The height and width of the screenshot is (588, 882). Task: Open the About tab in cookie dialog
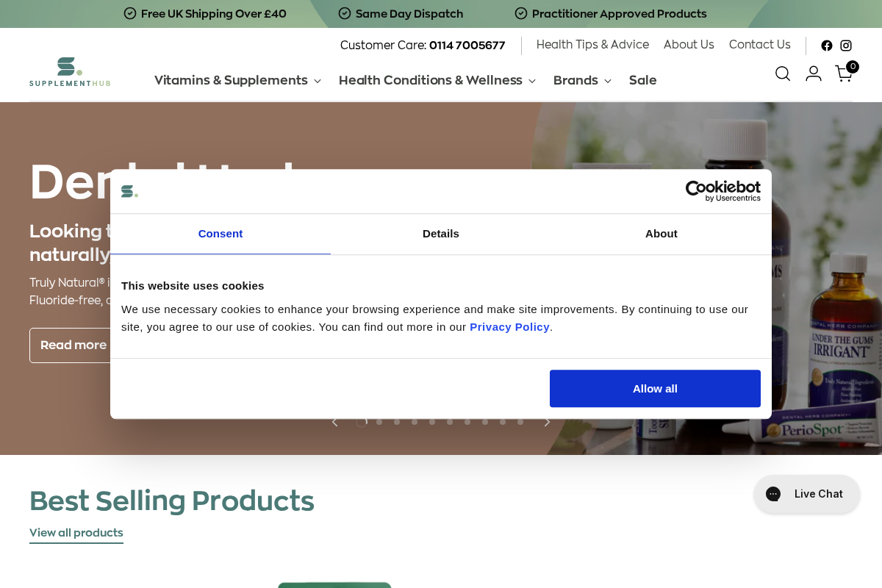(x=661, y=234)
